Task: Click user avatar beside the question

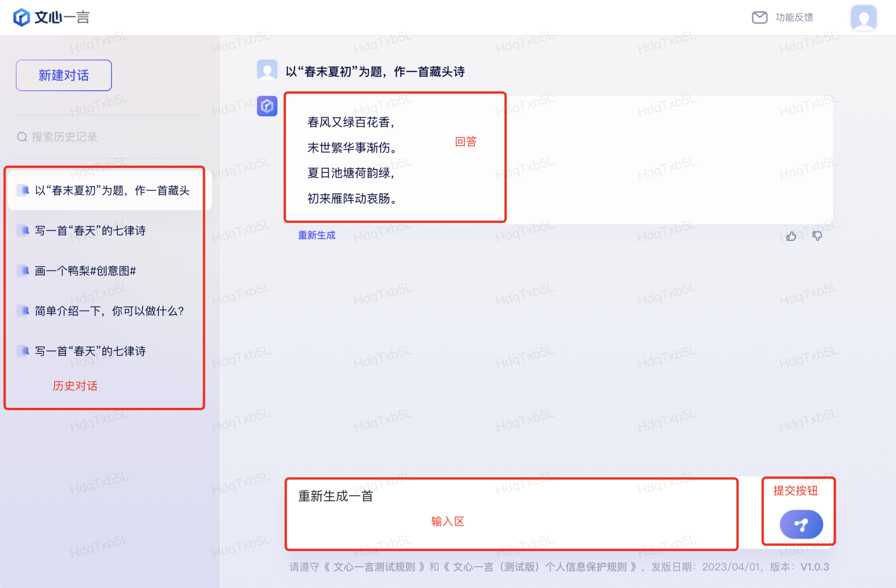Action: tap(267, 71)
